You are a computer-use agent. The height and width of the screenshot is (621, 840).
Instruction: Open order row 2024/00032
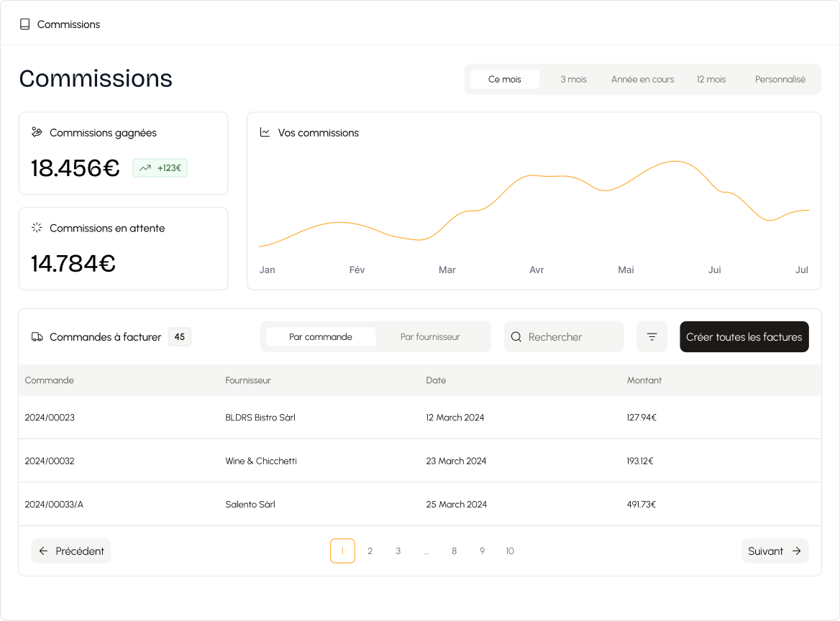(x=50, y=461)
